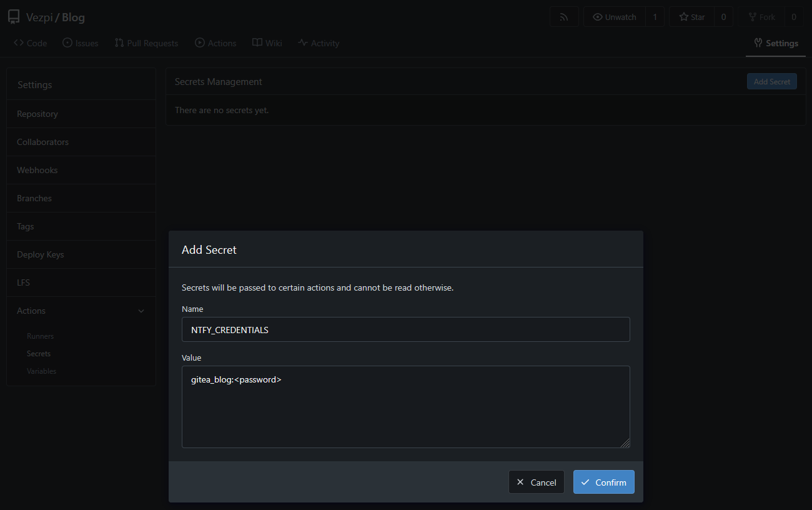Open Runners under Actions settings
The width and height of the screenshot is (812, 510).
[41, 336]
